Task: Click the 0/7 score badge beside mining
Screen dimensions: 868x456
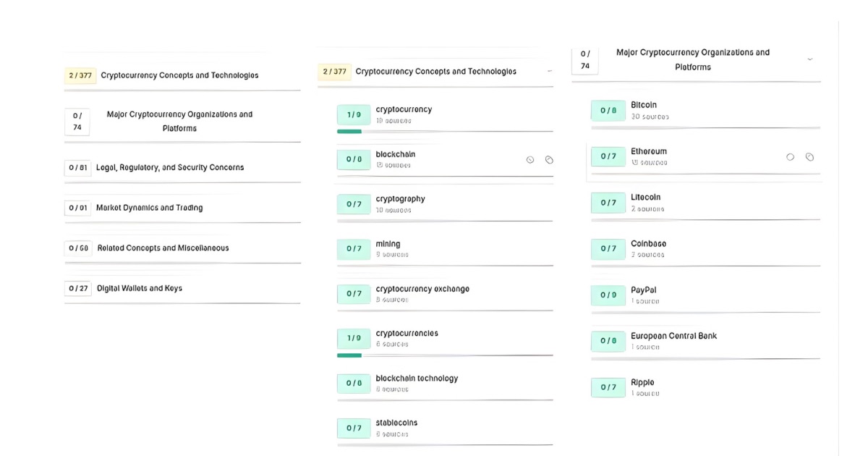Action: pos(354,248)
